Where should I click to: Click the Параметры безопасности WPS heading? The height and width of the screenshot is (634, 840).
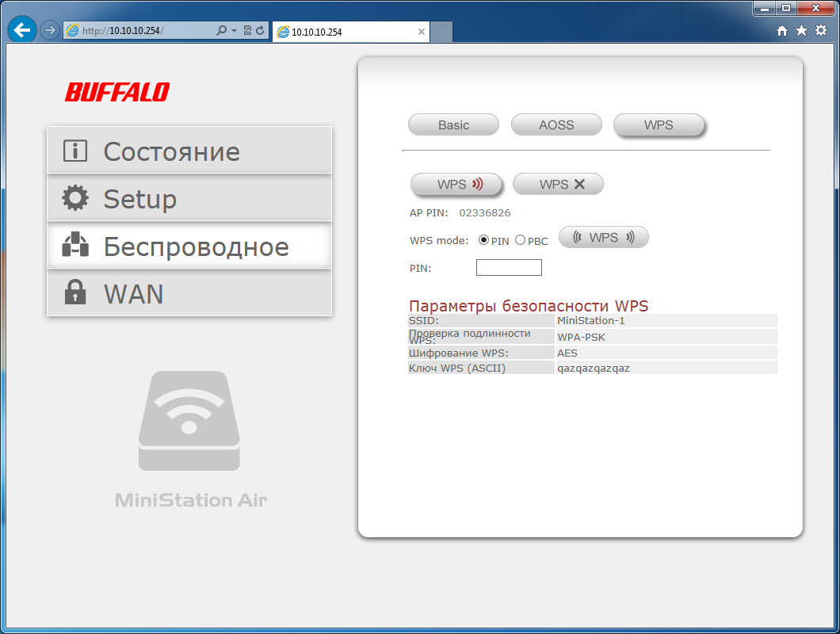(529, 306)
